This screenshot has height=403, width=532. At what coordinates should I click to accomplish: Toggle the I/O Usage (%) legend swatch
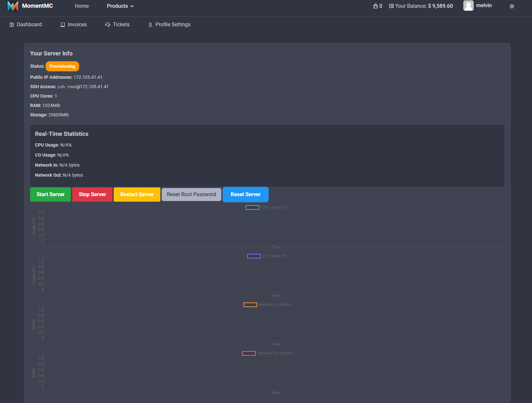[x=254, y=256]
